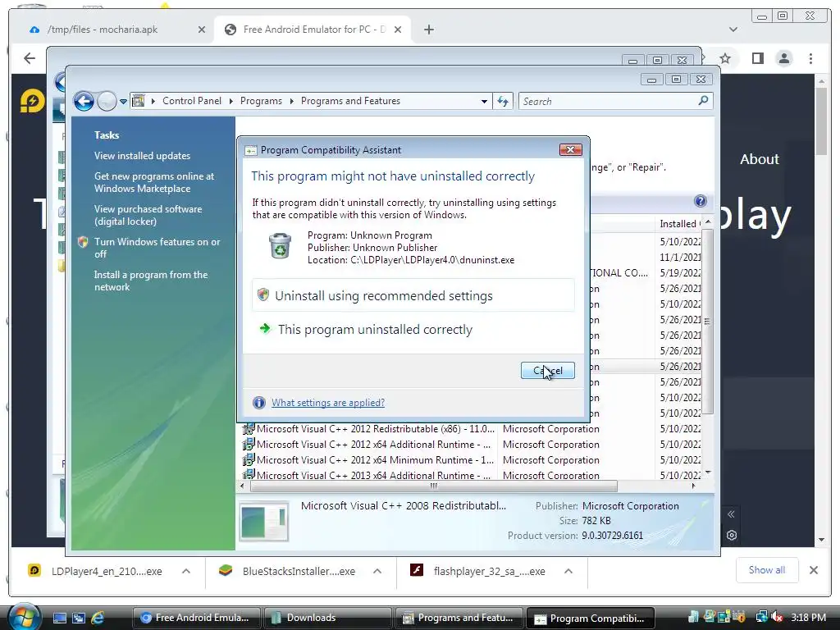Choose Uninstall using recommended settings
Viewport: 840px width, 630px height.
tap(413, 295)
